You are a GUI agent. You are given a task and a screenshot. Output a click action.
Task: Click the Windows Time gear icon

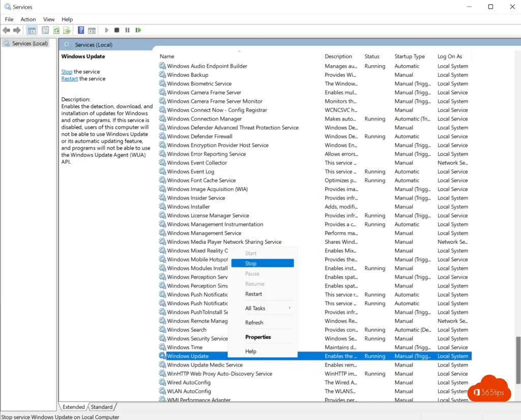pos(162,347)
